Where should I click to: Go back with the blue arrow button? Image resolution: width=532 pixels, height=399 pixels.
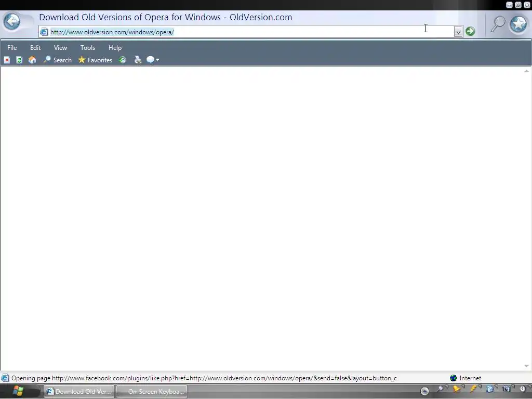pyautogui.click(x=12, y=21)
